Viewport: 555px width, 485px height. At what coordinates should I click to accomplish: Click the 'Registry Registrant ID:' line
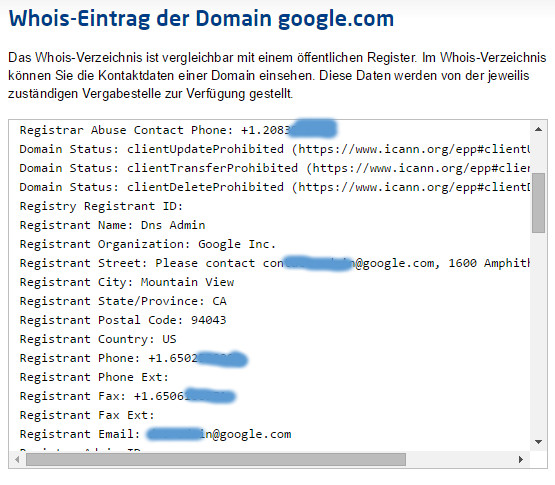coord(101,206)
